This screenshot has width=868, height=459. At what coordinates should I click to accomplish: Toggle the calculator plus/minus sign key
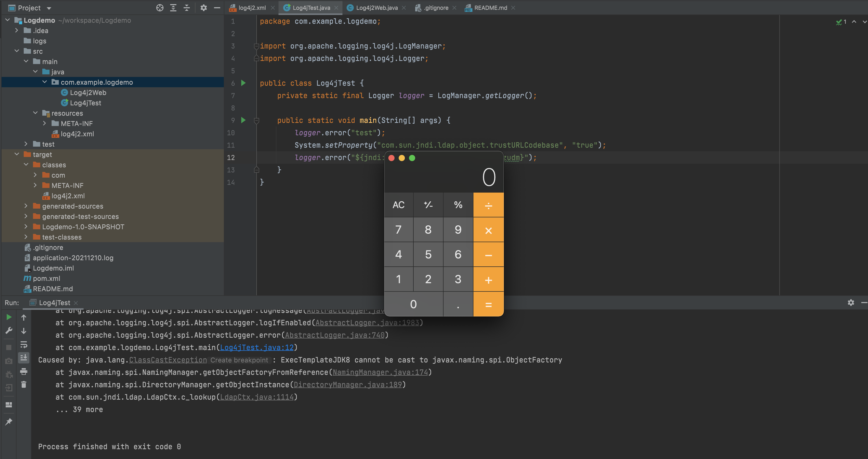pyautogui.click(x=428, y=205)
